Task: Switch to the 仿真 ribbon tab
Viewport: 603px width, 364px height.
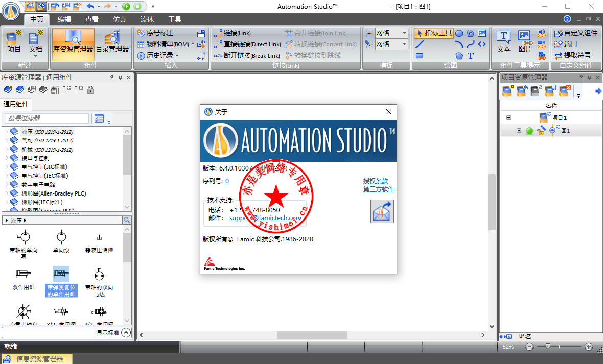Action: tap(120, 19)
